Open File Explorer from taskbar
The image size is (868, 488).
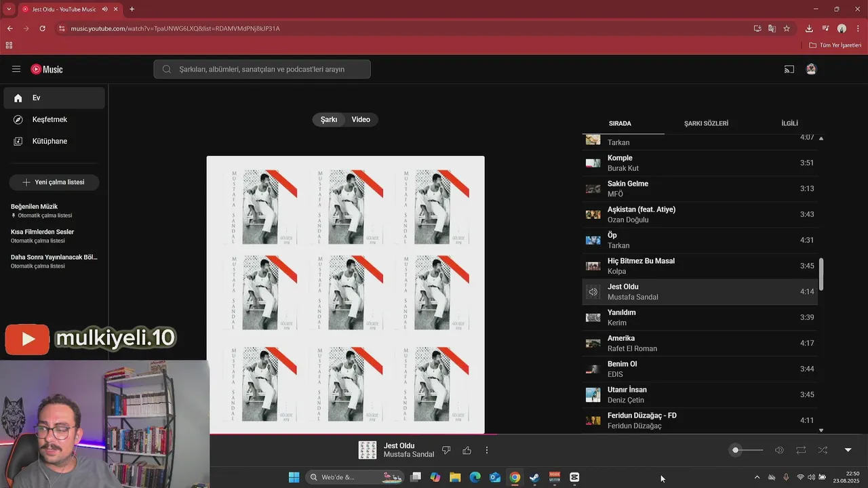coord(455,477)
